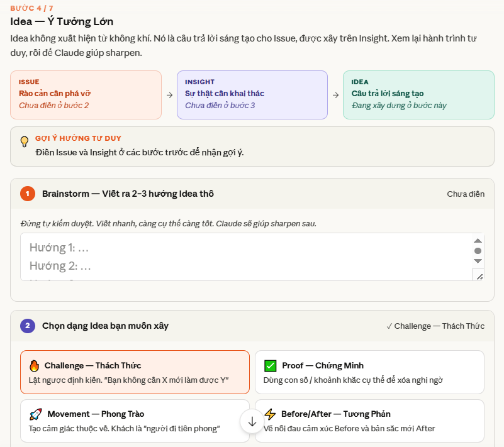504x447 pixels.
Task: Select the Proof — Chứng Minh idea type
Action: click(x=369, y=372)
